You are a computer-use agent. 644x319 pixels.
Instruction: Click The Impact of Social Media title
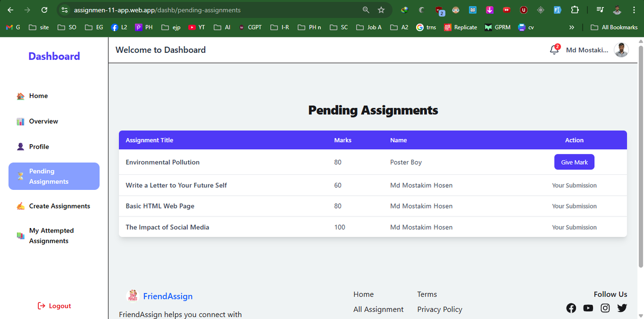coord(168,227)
